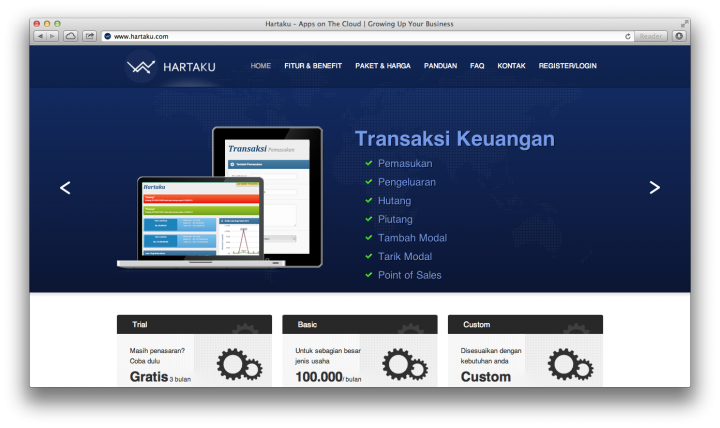
Task: Click the Trial package header
Action: [194, 324]
